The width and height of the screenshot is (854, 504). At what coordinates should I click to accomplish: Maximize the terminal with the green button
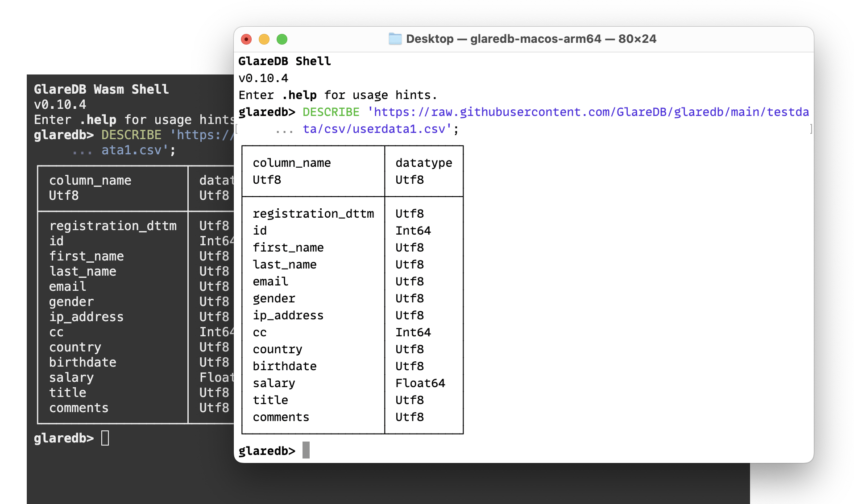coord(282,39)
